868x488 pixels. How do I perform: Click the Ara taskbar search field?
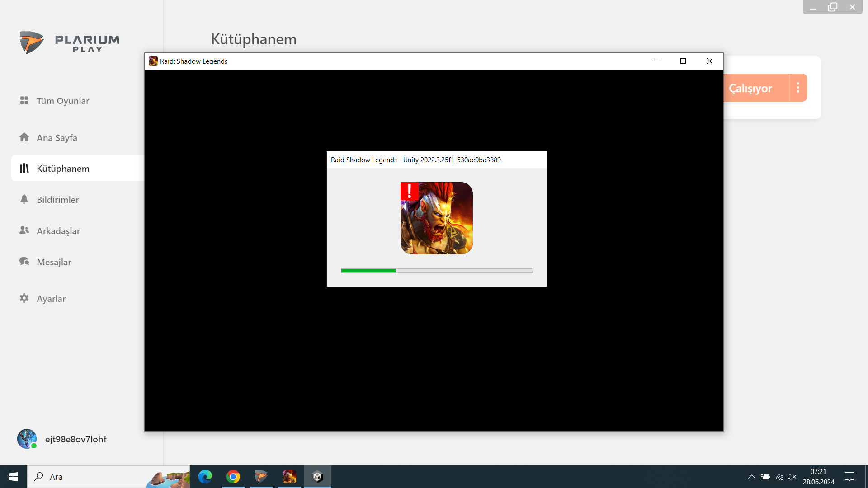click(108, 477)
